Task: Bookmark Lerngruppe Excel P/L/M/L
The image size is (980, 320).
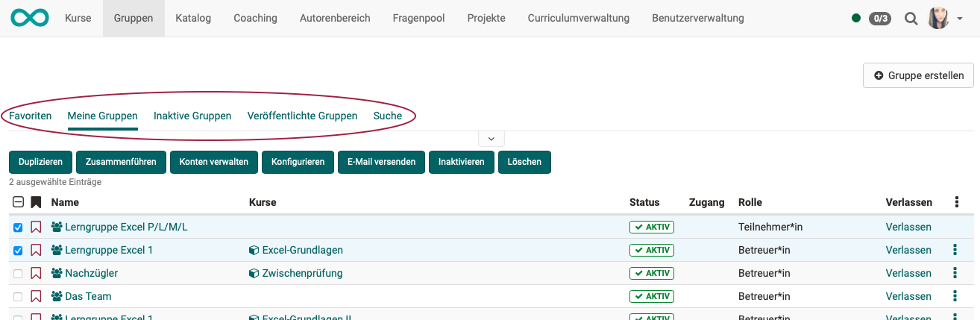Action: tap(36, 227)
